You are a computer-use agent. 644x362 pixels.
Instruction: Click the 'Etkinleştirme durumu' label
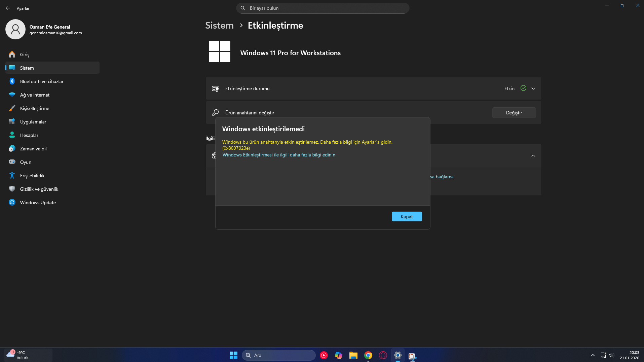point(247,88)
